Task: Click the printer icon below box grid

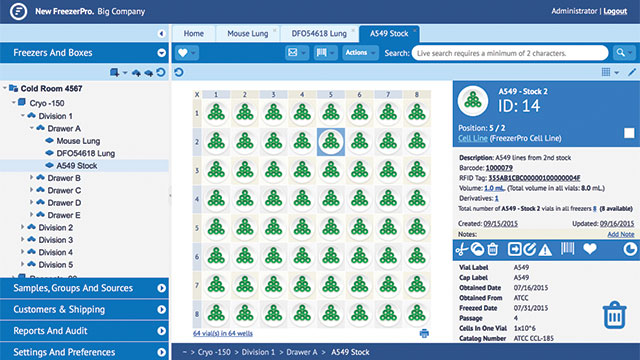Action: tap(424, 333)
